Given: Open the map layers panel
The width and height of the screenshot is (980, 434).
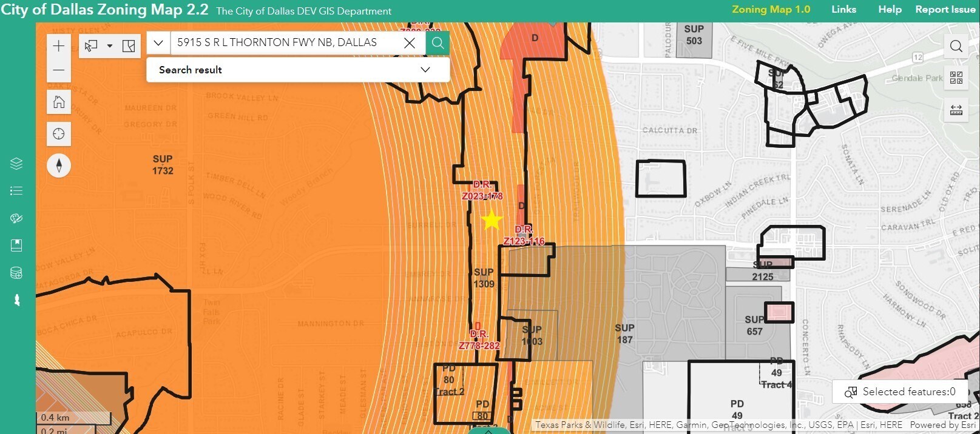Looking at the screenshot, I should click(x=16, y=164).
